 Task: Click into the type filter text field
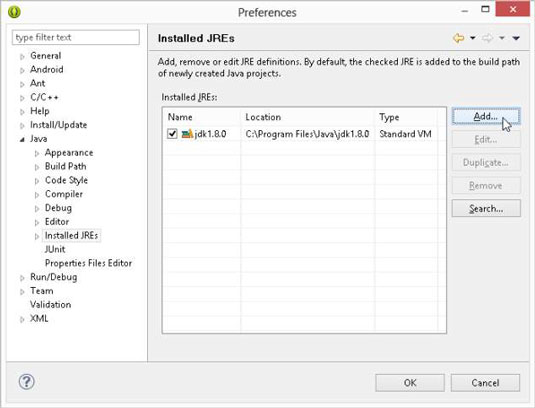(76, 37)
